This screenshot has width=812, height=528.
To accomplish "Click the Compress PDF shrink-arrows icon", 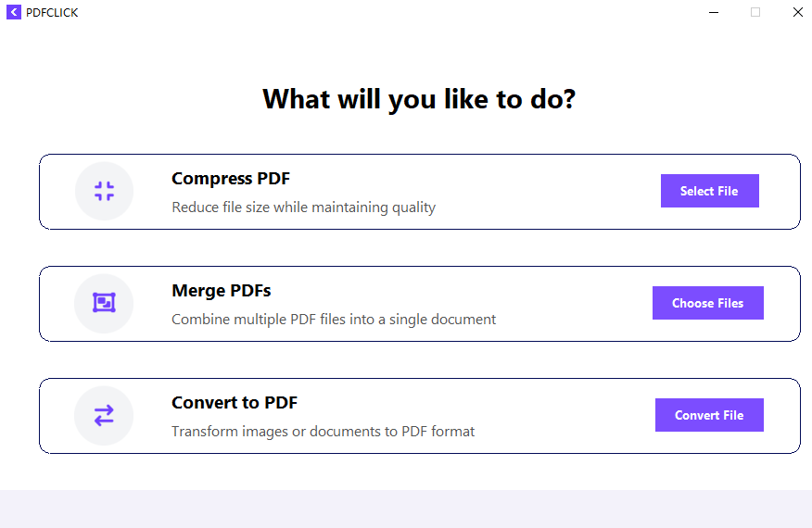I will (104, 192).
